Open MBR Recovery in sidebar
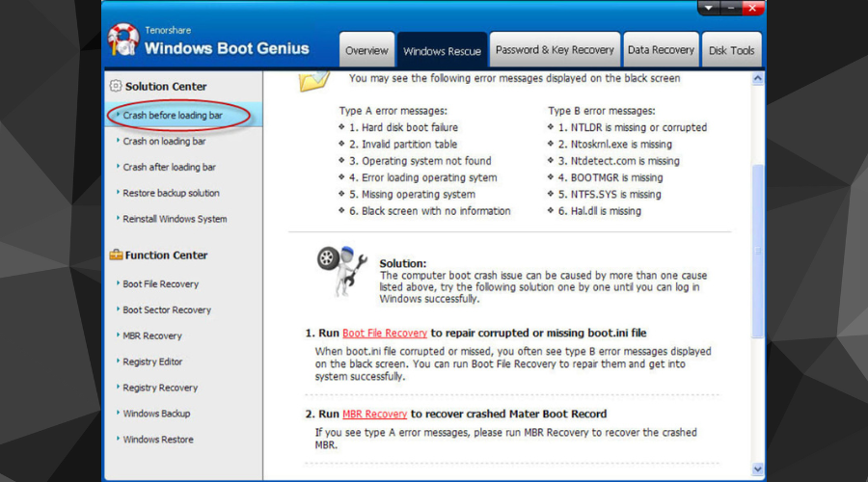Screen dimensions: 868x482 tap(152, 335)
